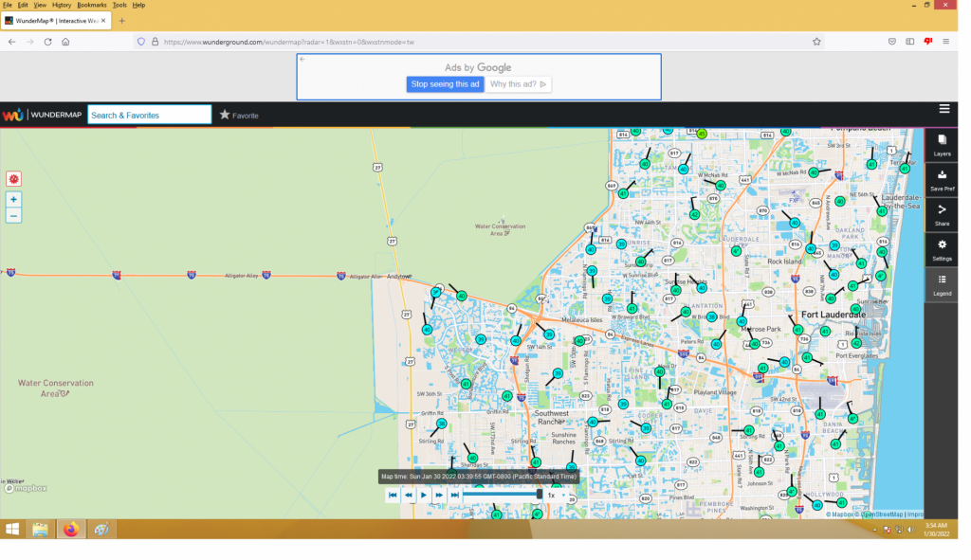Image resolution: width=971 pixels, height=560 pixels.
Task: Zoom out the map with minus button
Action: pyautogui.click(x=13, y=216)
